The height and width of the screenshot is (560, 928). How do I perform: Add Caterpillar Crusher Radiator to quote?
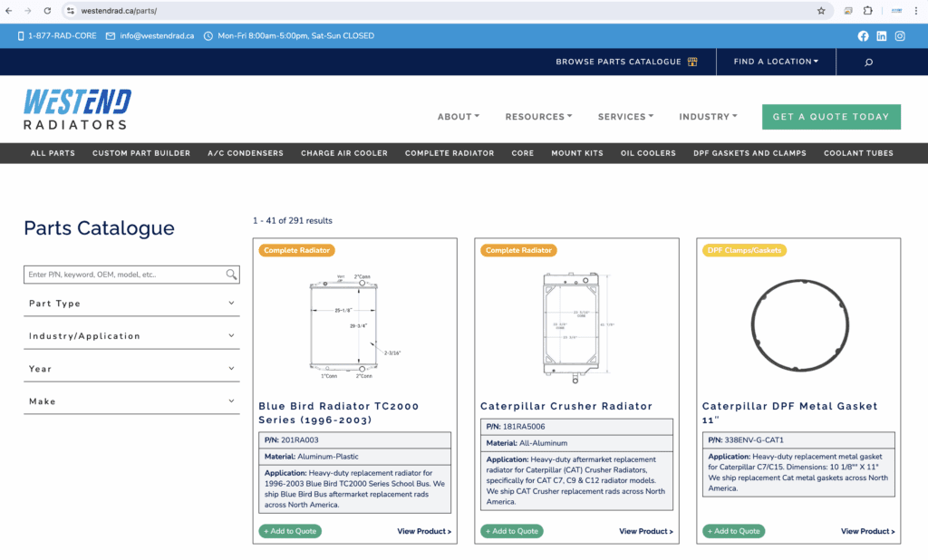512,531
